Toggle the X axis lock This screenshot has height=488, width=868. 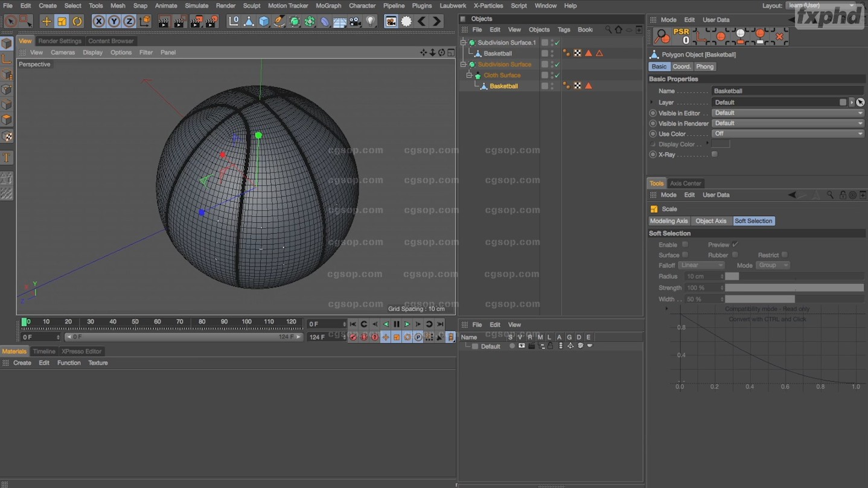tap(98, 22)
